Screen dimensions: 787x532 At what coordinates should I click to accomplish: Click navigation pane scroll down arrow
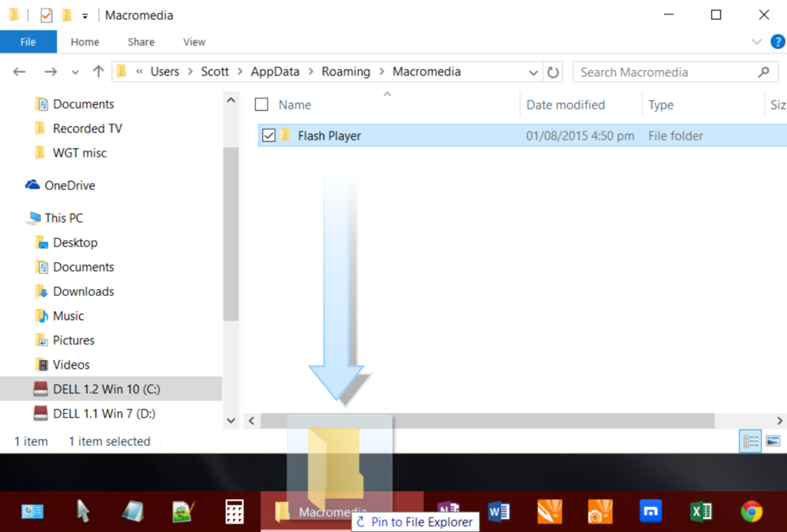coord(231,421)
